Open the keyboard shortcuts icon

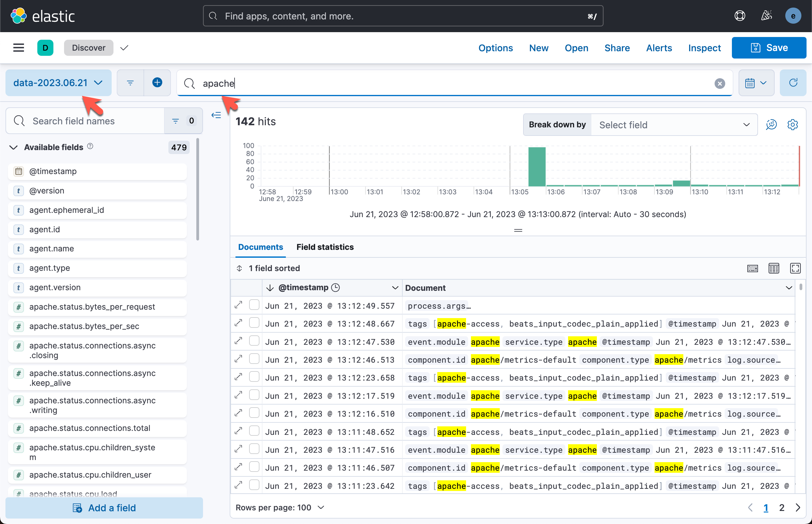tap(753, 268)
